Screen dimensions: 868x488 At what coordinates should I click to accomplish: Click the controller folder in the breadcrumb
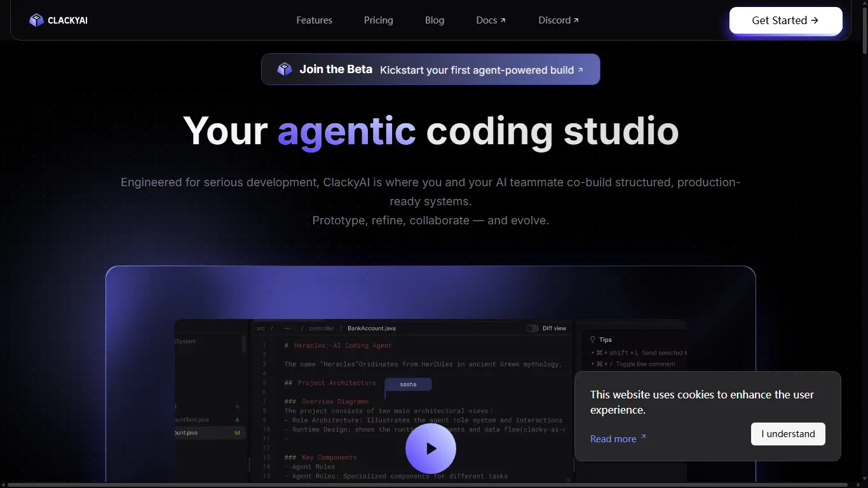coord(322,329)
